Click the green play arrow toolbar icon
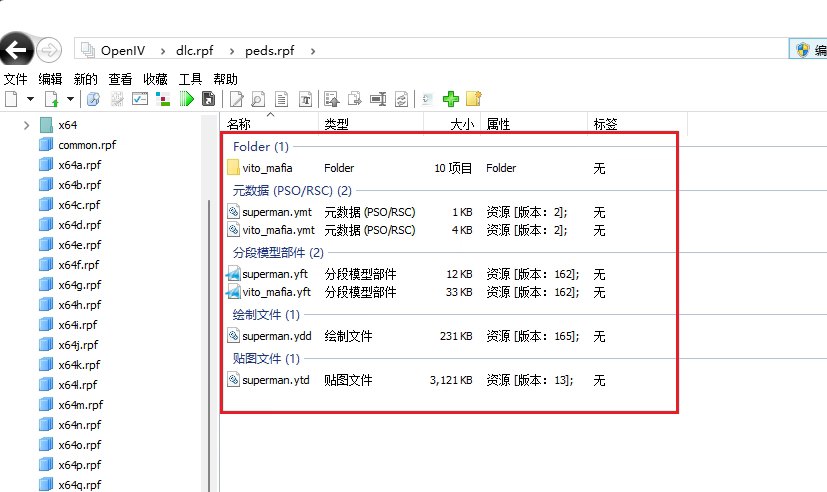This screenshot has width=827, height=492. [185, 99]
